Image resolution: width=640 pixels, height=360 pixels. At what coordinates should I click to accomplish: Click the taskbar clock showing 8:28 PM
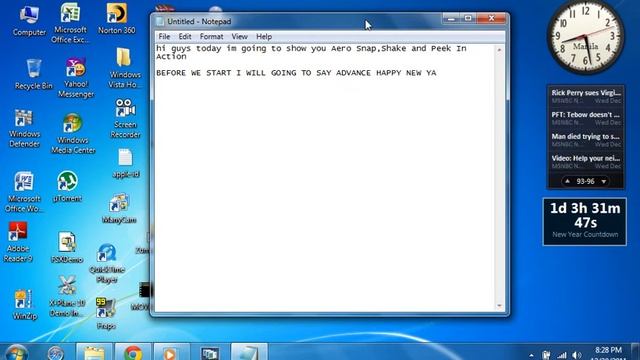(608, 353)
